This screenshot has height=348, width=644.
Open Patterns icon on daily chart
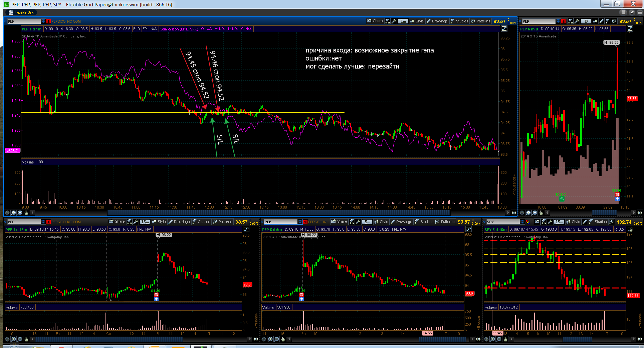pos(614,21)
